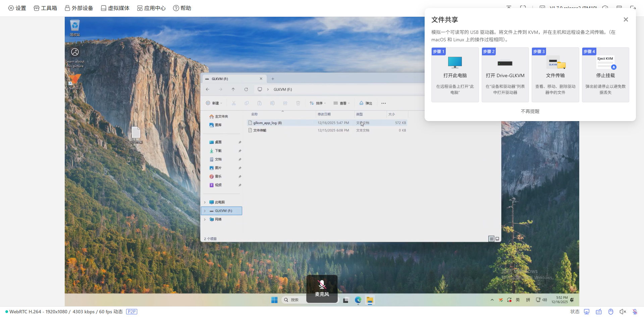Screen dimensions: 644x317
Task: Expand the 此电脑 tree node
Action: pos(205,202)
